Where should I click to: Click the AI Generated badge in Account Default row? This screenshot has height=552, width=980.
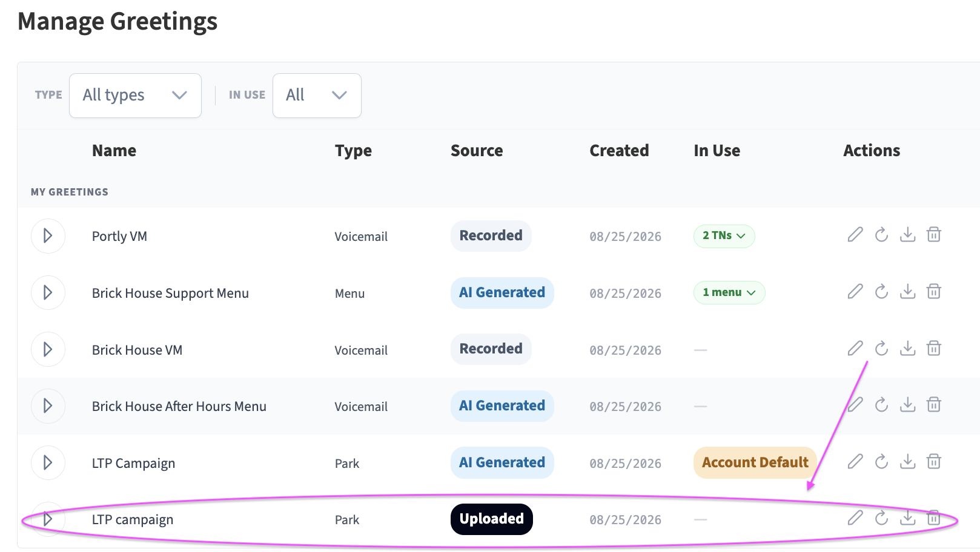tap(502, 463)
